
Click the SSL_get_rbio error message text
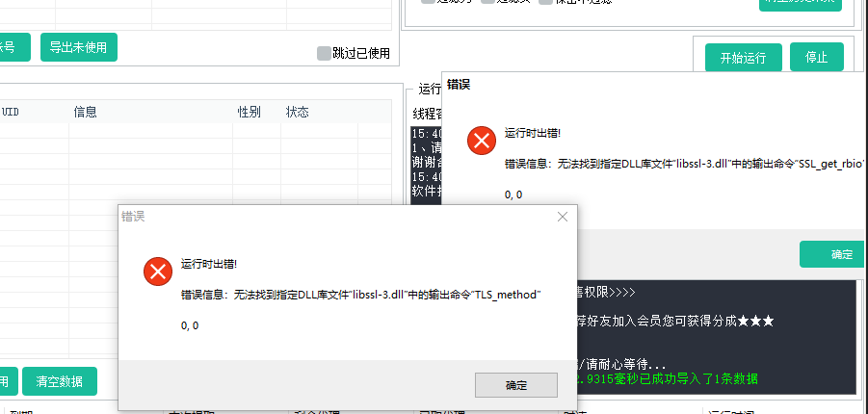click(x=684, y=165)
